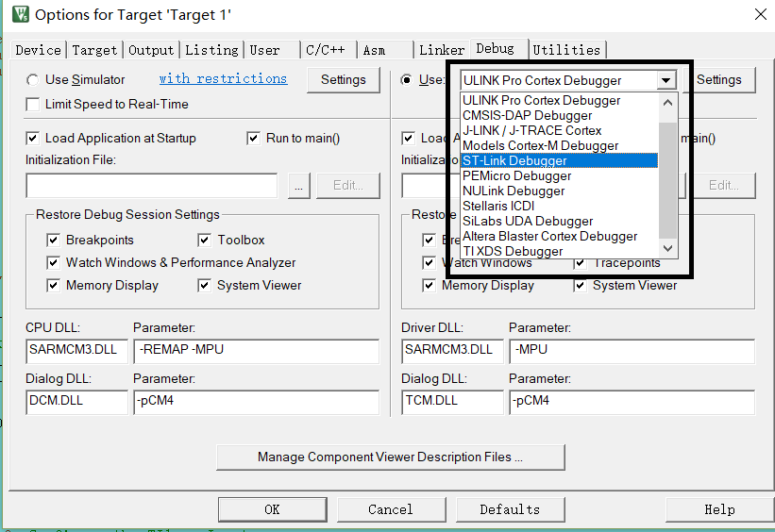Click CPU DLL field SARMCM3.DLL
This screenshot has height=532, width=775.
click(x=76, y=350)
